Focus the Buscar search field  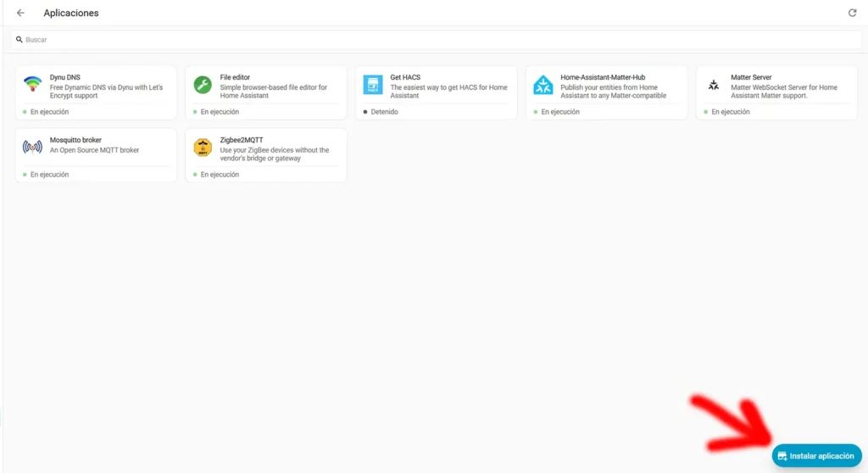pyautogui.click(x=437, y=39)
